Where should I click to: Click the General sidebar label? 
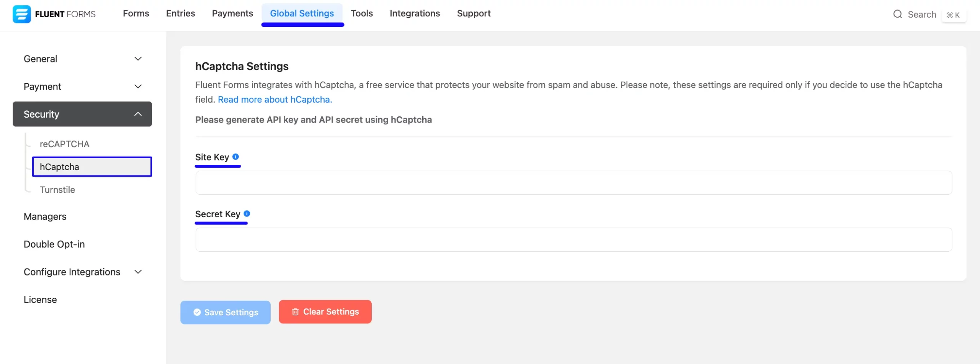[41, 59]
